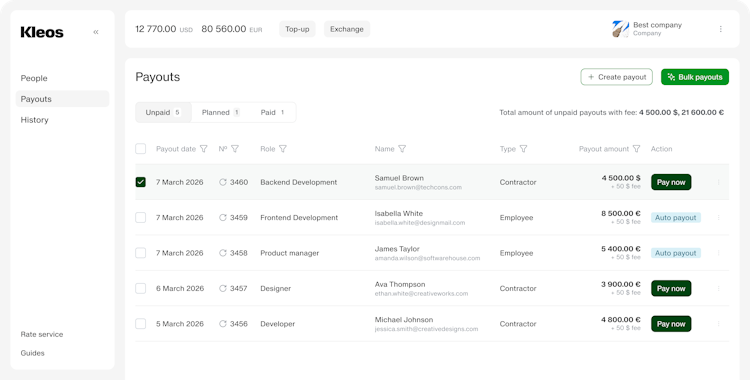
Task: Click Auto payout badge for Isabella White
Action: pos(676,218)
